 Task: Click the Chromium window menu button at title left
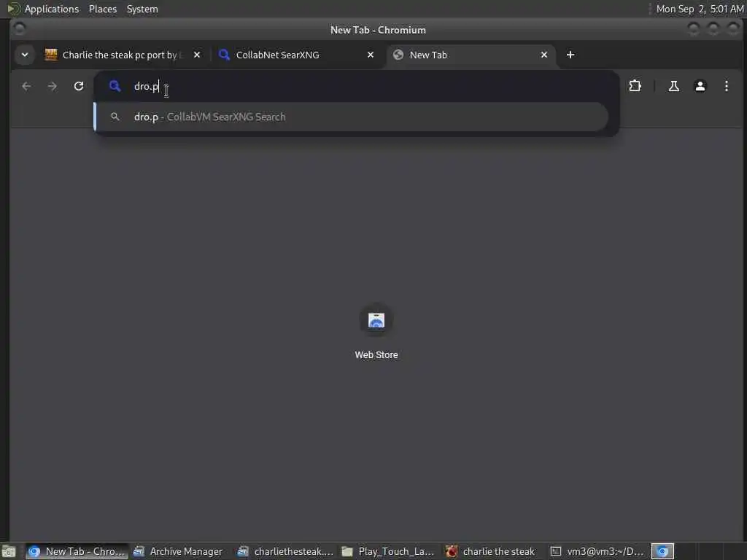(x=19, y=29)
